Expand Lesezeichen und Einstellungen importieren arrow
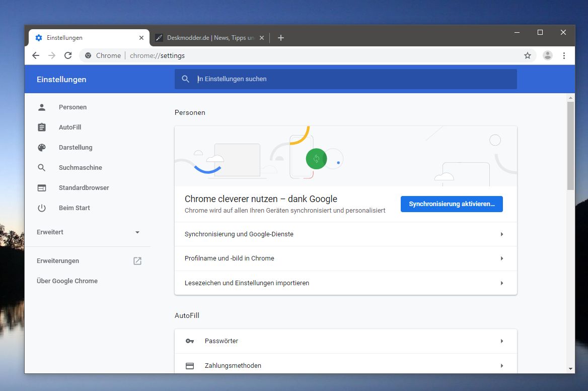 pos(502,283)
